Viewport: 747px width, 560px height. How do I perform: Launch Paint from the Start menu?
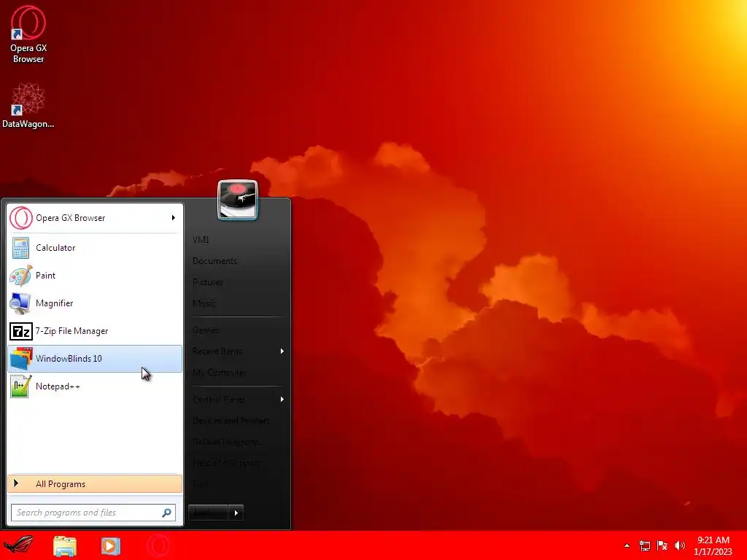click(95, 276)
